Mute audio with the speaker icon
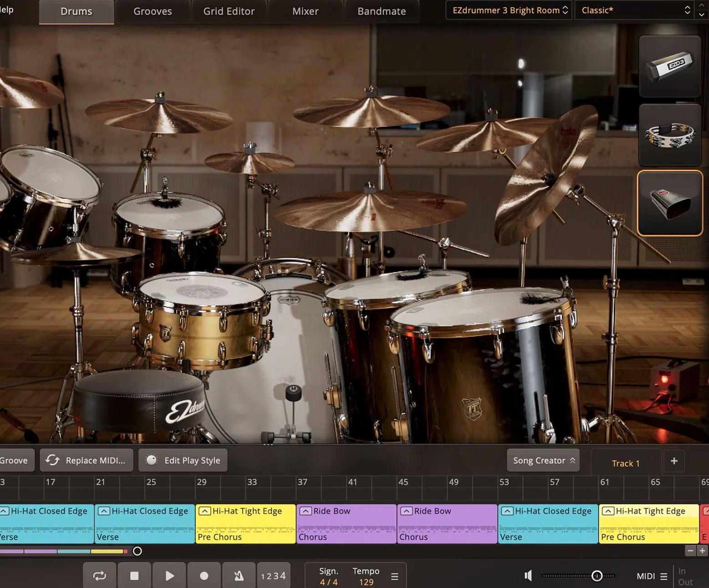Image resolution: width=709 pixels, height=588 pixels. [x=528, y=575]
